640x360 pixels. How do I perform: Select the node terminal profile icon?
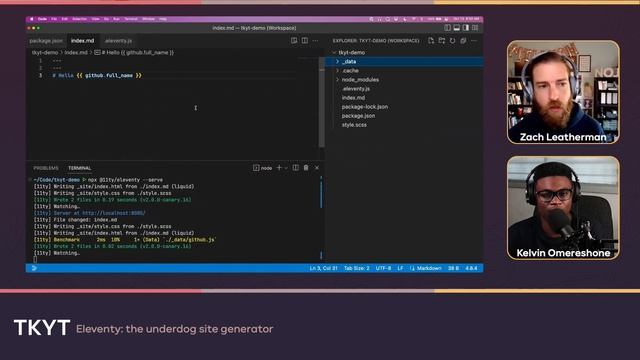pyautogui.click(x=256, y=168)
